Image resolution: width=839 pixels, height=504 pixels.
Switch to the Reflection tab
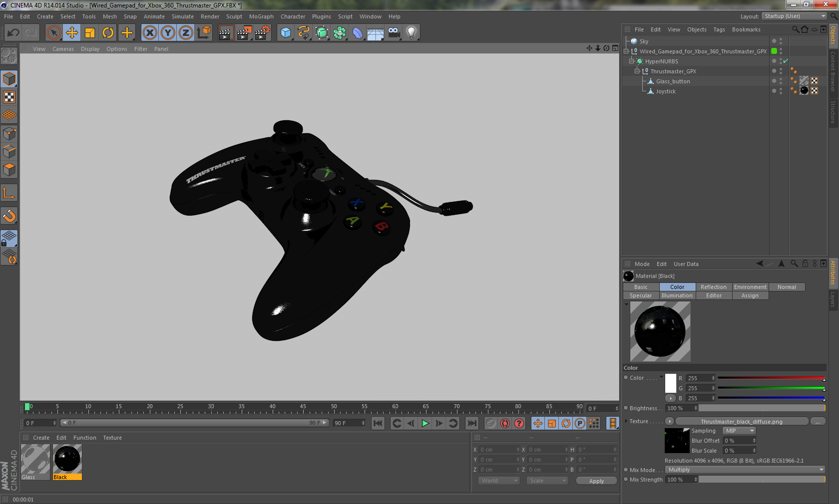[713, 287]
